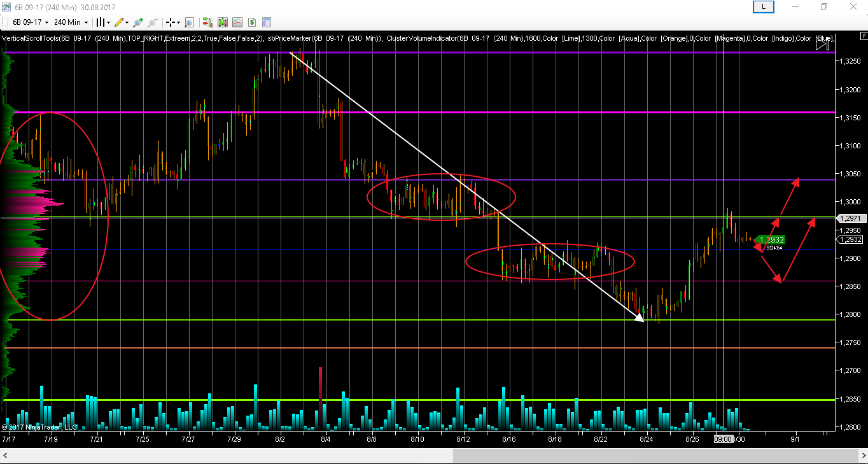Click the highlighted 09:00 time marker
868x464 pixels.
[722, 439]
